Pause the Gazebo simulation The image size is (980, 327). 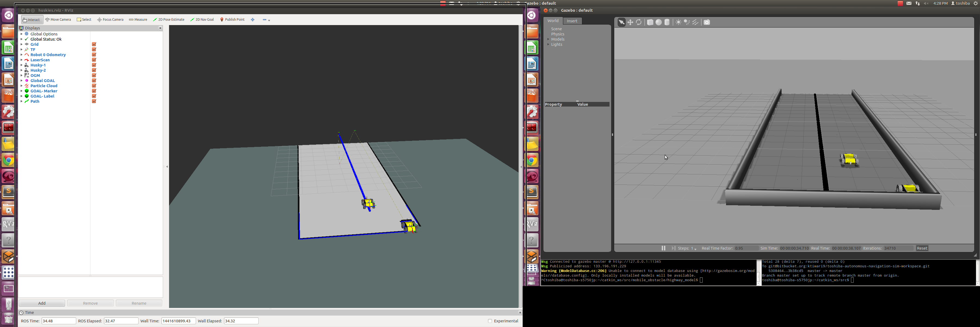click(663, 248)
